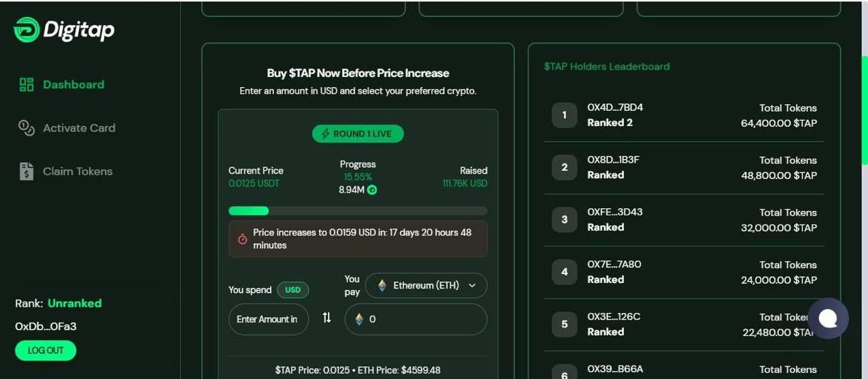
Task: Focus the Enter Amount in USD field
Action: (x=269, y=319)
